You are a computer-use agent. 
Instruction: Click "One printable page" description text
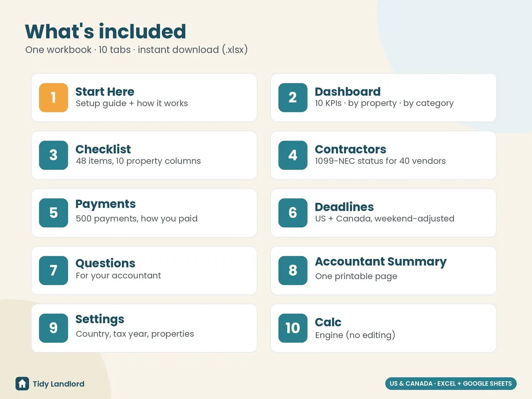tap(356, 276)
